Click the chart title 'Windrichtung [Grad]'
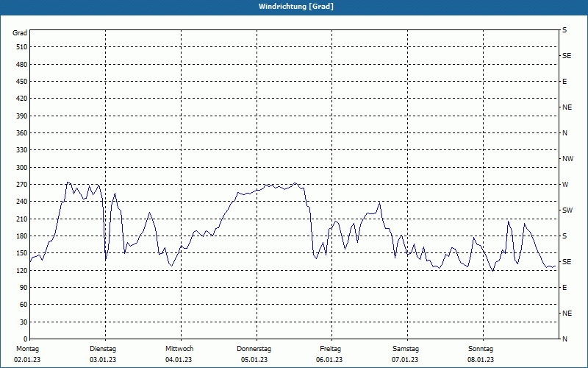 pyautogui.click(x=296, y=7)
